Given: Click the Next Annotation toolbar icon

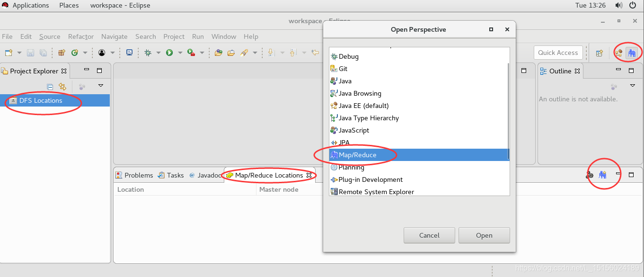Looking at the screenshot, I should click(272, 53).
